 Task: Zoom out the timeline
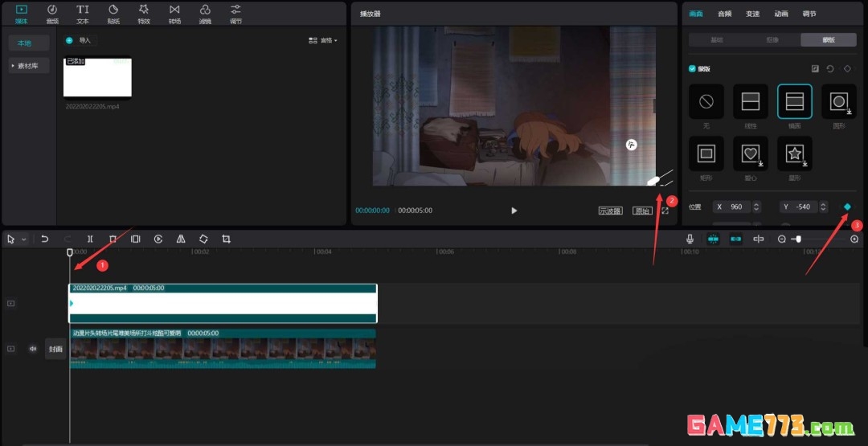[x=782, y=239]
